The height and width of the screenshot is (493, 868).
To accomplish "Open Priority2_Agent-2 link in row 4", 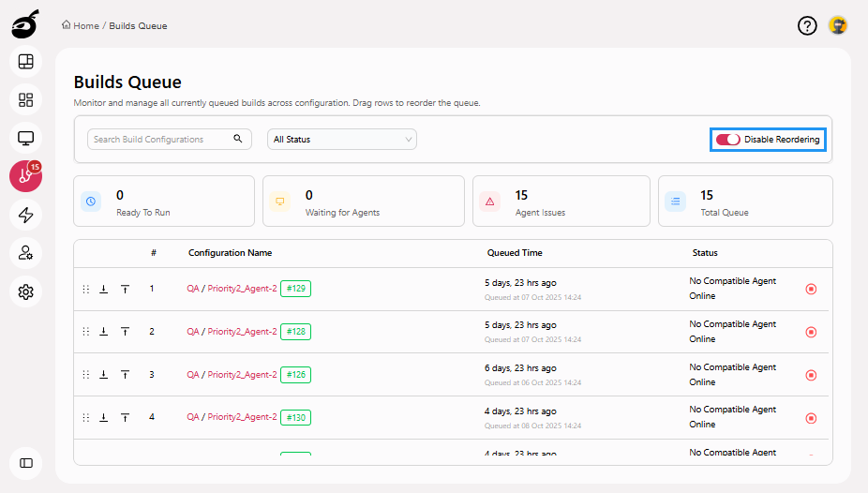I will [x=242, y=417].
